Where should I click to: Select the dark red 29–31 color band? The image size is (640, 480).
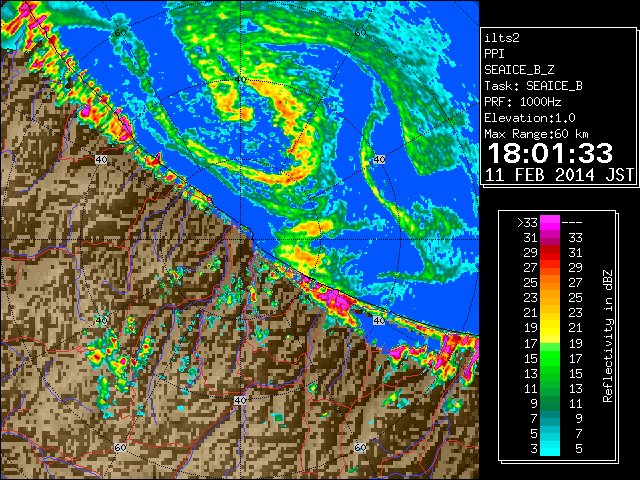[x=550, y=253]
